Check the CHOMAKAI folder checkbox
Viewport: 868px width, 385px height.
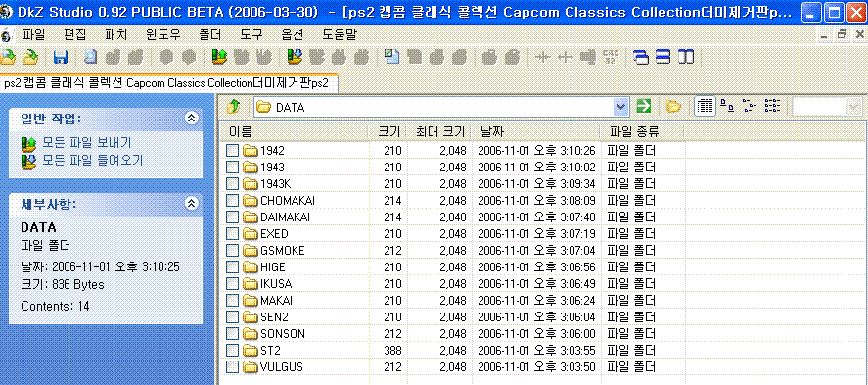[x=233, y=201]
